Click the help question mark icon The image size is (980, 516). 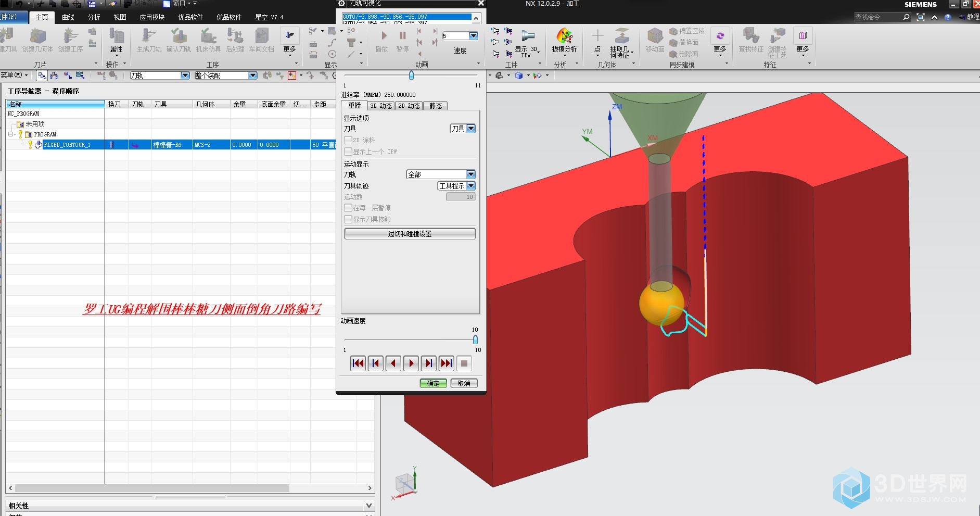click(948, 17)
